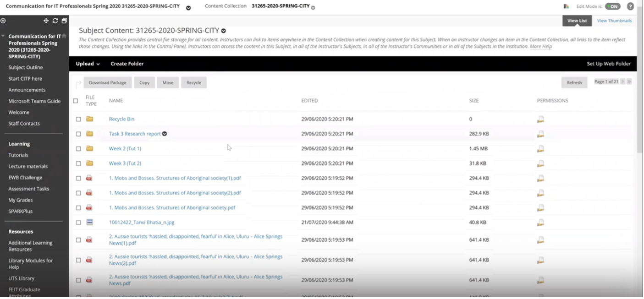
Task: Open Microsoft Teams Guide sidebar item
Action: (x=34, y=101)
